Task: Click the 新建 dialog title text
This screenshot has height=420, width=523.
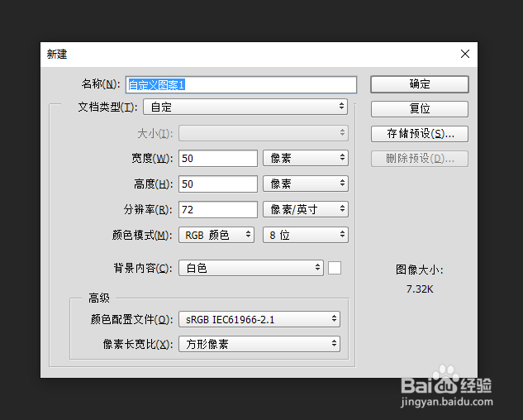Action: [57, 54]
